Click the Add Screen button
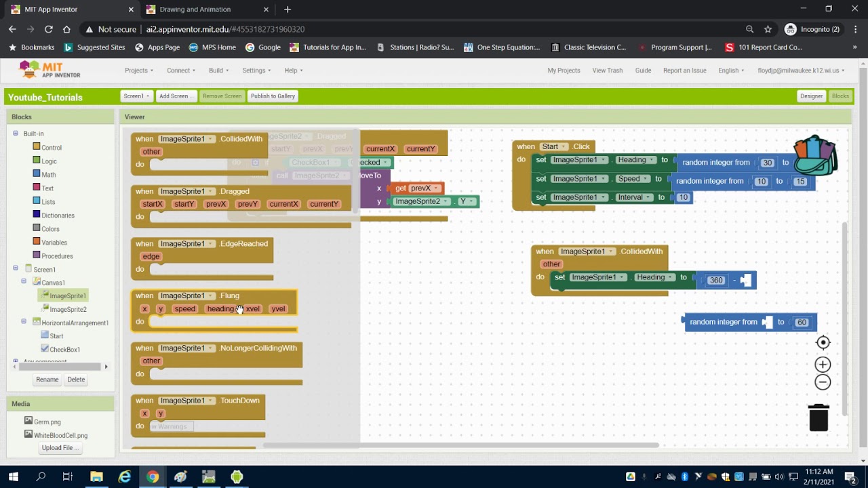Image resolution: width=868 pixels, height=488 pixels. point(176,96)
